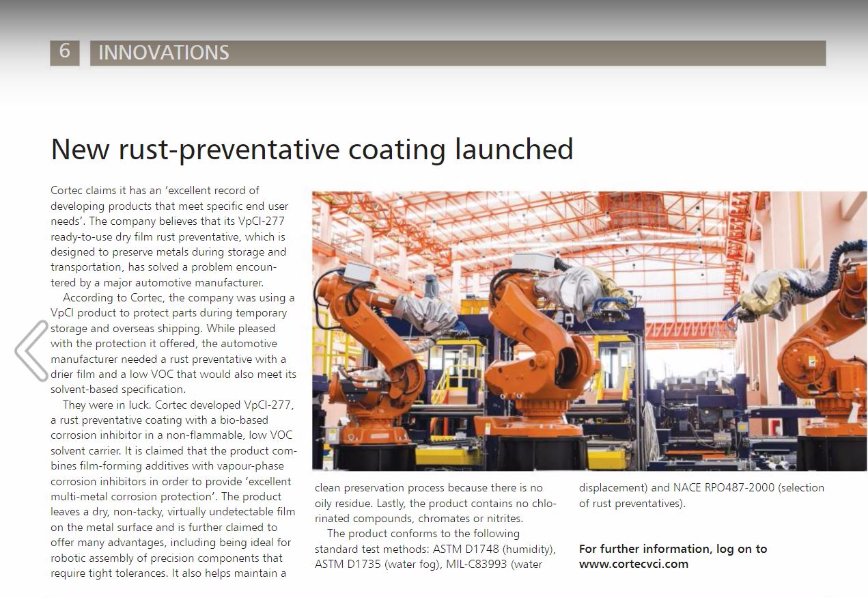Click 'For further information, log on to' text
The height and width of the screenshot is (598, 868).
point(673,549)
